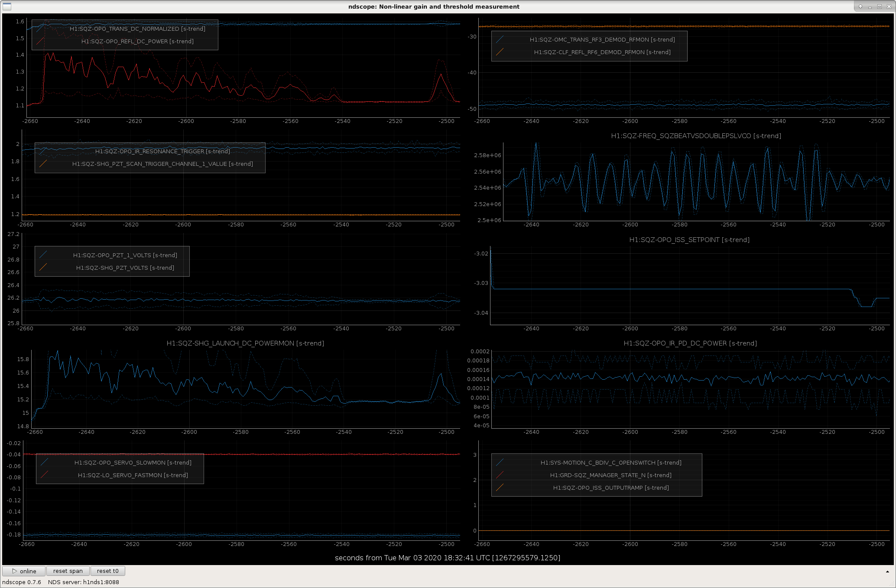Image resolution: width=896 pixels, height=588 pixels.
Task: Select the H1:SQZ-OPO_TRANS_DC_NORMALIZED legend label
Action: point(137,29)
